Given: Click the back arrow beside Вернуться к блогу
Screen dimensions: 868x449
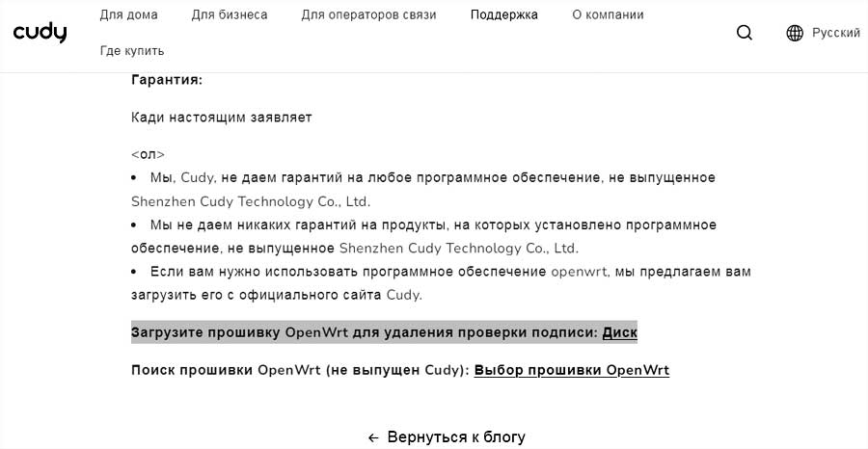Looking at the screenshot, I should pos(373,438).
